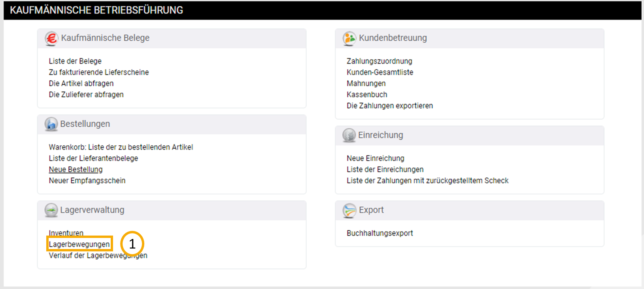Viewport: 644px width, 289px height.
Task: Click the Kaufmännische Belege euro icon
Action: tap(51, 38)
